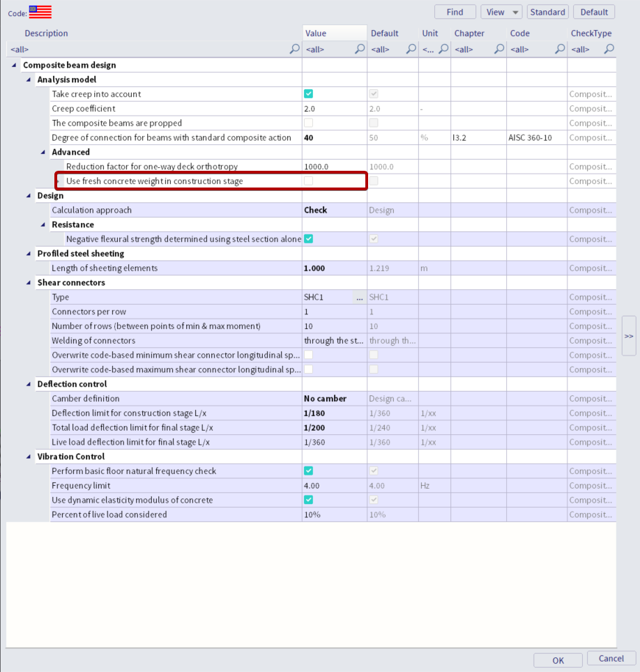Viewport: 640px width, 672px height.
Task: Enable Use fresh concrete weight checkbox
Action: pyautogui.click(x=308, y=181)
